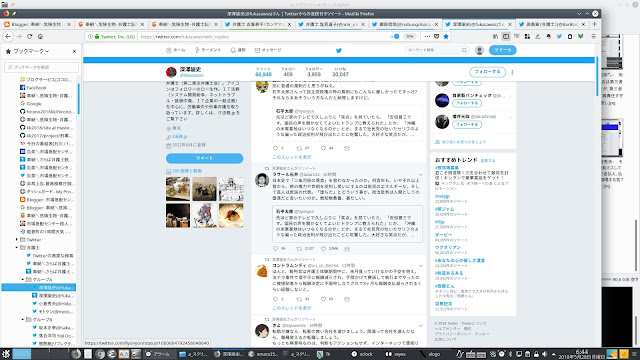Click the blue Twitter extension icon in toolbar

(559, 36)
